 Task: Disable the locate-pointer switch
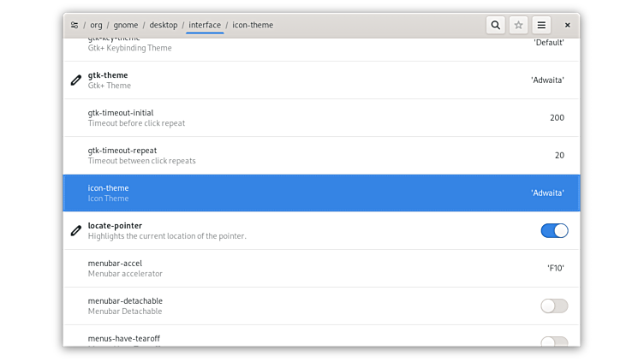pos(554,230)
